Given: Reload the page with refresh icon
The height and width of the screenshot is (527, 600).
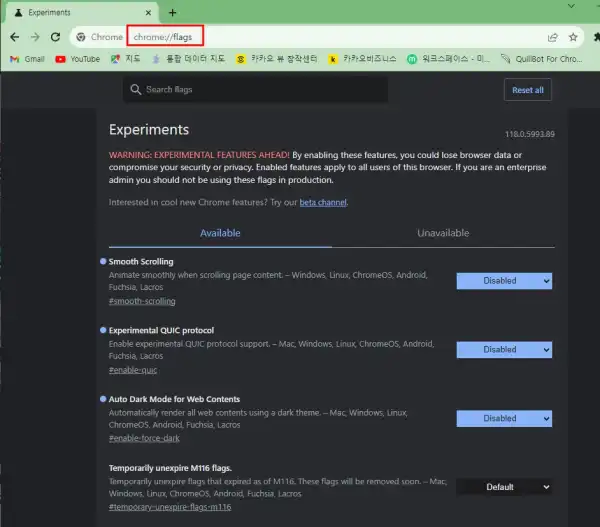Looking at the screenshot, I should (58, 37).
